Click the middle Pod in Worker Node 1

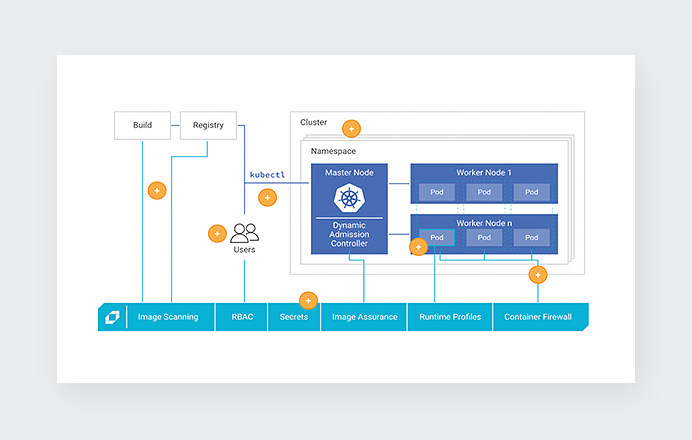point(484,192)
